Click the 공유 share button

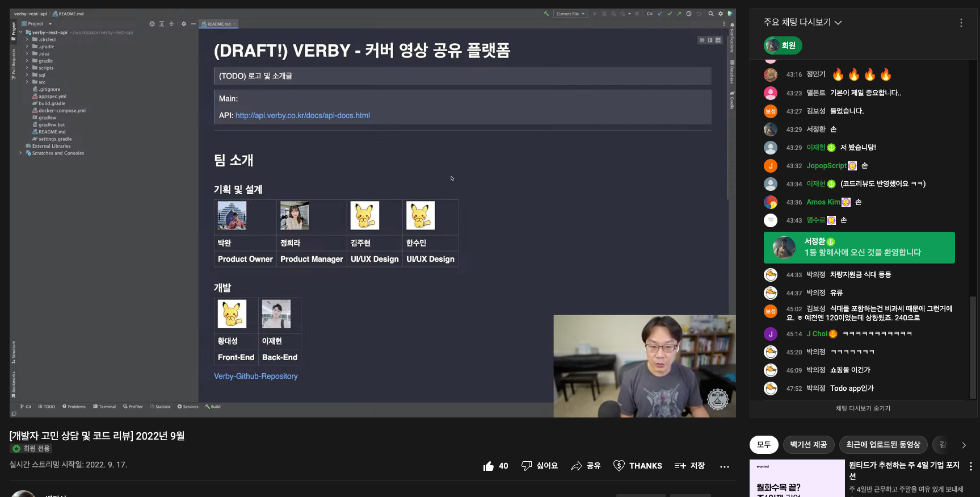(x=586, y=466)
